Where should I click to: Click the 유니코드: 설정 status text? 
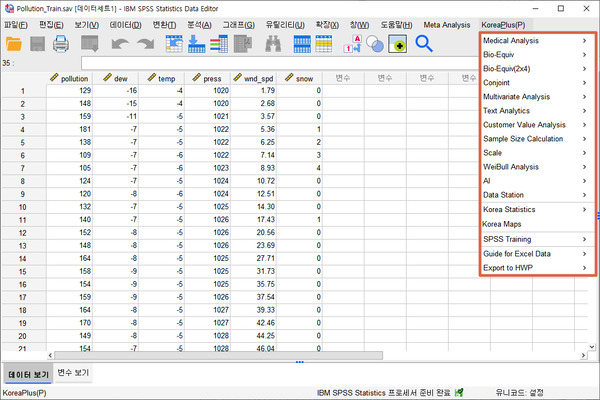click(519, 392)
